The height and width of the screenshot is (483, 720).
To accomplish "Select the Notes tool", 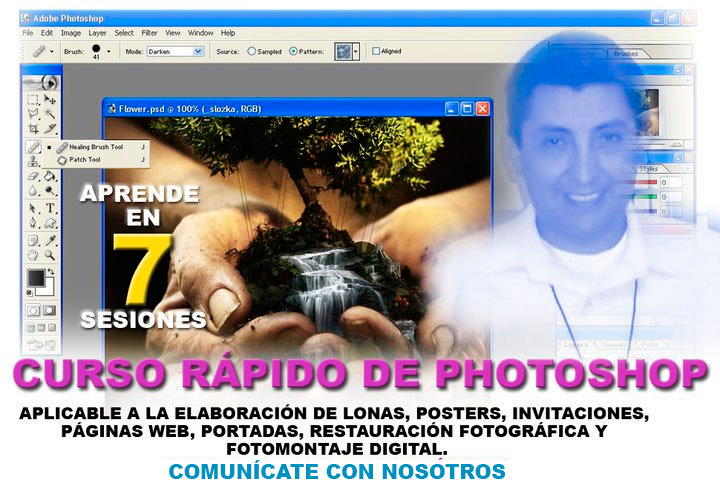I will point(33,240).
